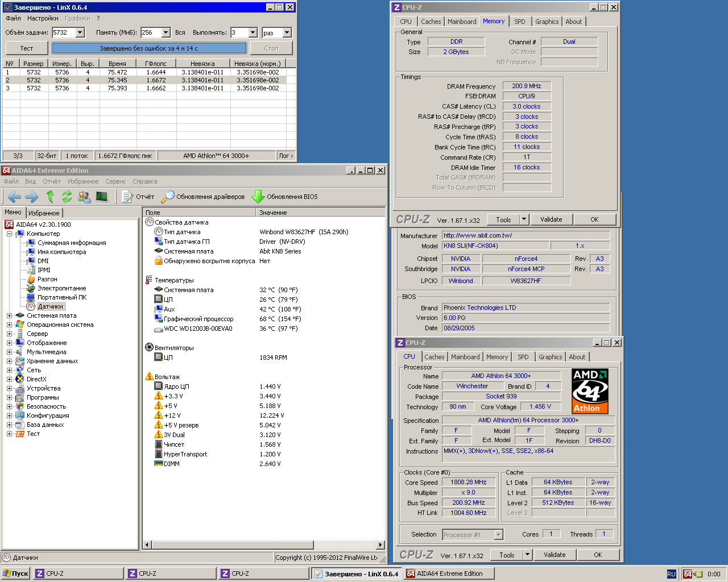Click the users icon in AIDA64 toolbar

click(84, 197)
